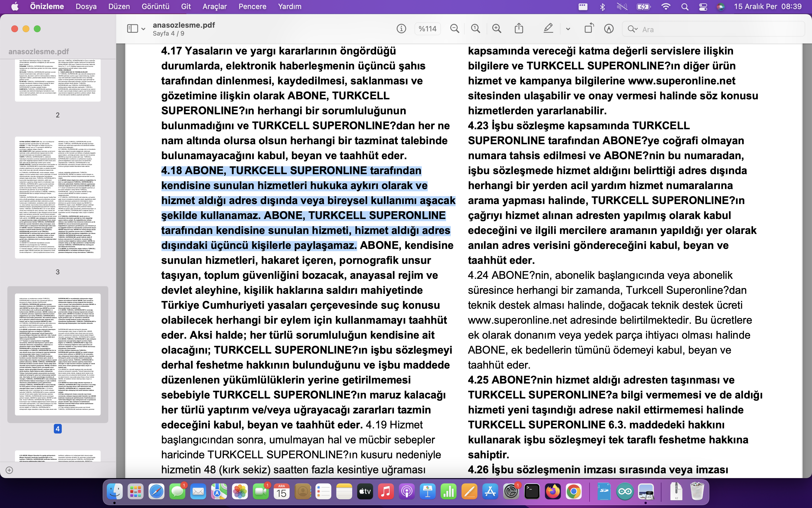Select page 4 thumbnail in sidebar
The image size is (812, 508).
coord(58,354)
